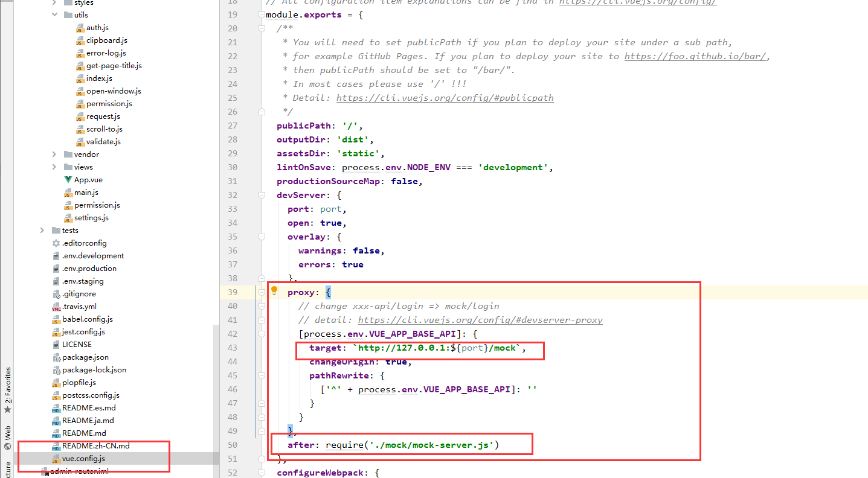Click the LICENSE file icon

click(56, 345)
